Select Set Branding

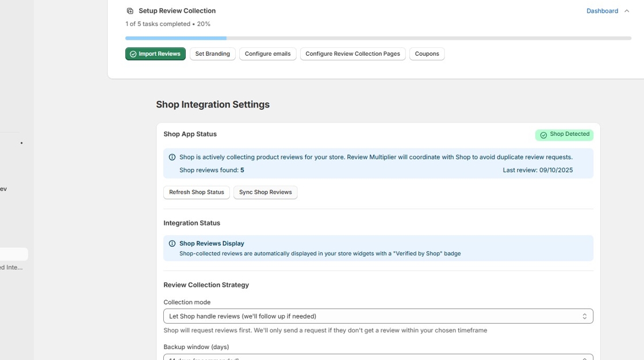click(x=212, y=53)
